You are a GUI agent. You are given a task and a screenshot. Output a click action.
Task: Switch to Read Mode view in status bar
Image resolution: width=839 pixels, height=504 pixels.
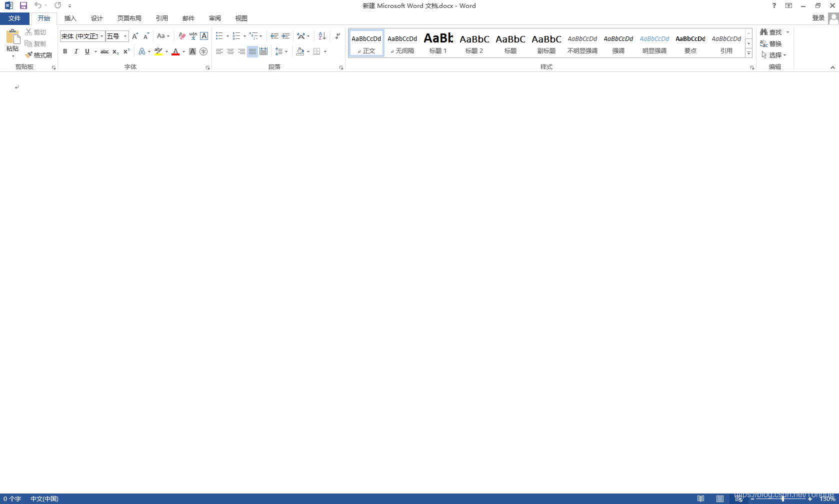(x=701, y=499)
